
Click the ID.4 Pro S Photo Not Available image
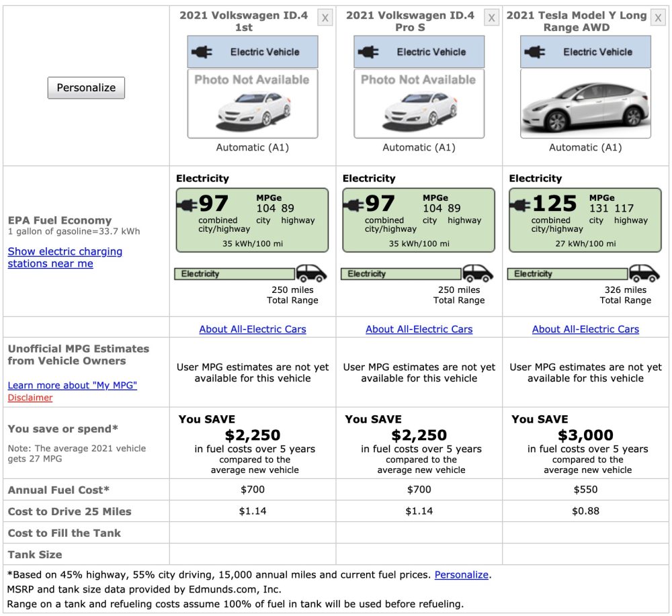(419, 103)
